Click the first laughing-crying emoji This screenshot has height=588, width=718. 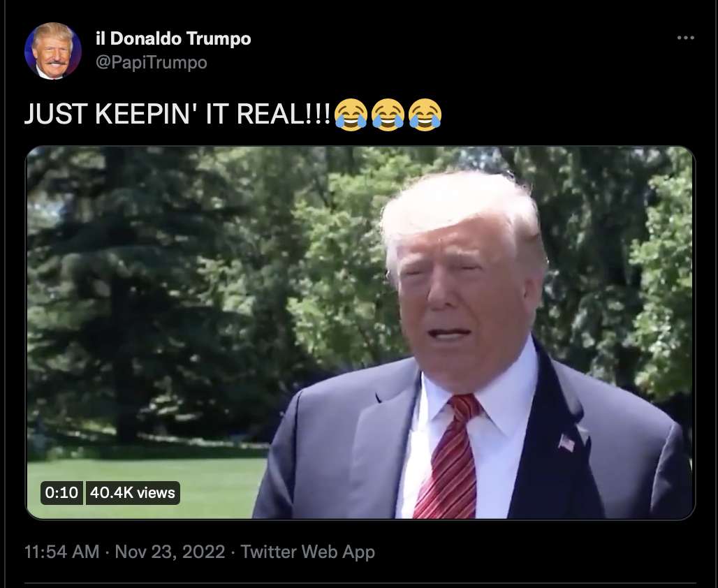tap(351, 115)
